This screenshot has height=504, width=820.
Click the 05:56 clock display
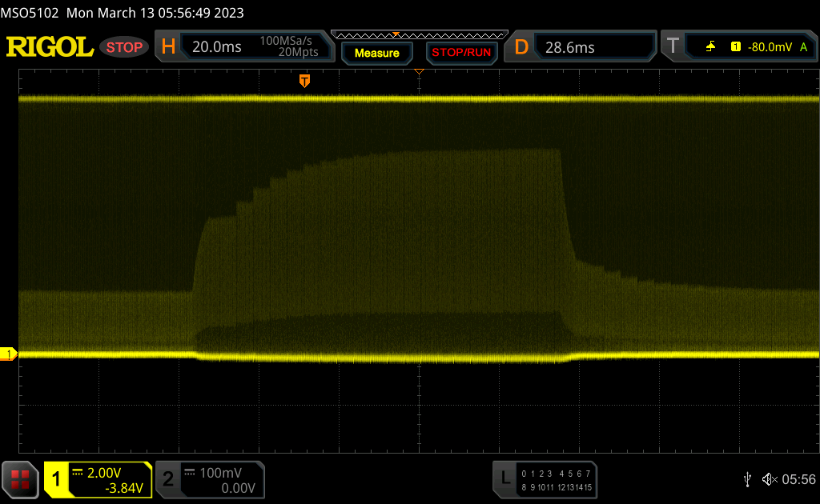[x=798, y=479]
